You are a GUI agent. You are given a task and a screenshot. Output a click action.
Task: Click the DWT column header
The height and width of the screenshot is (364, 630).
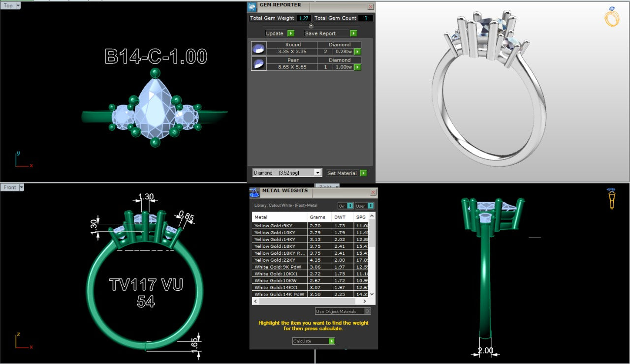point(343,217)
